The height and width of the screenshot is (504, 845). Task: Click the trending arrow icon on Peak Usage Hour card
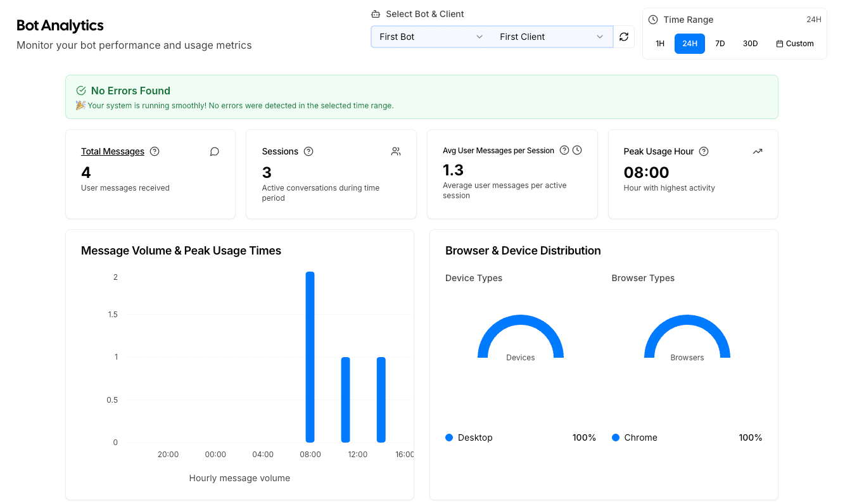pyautogui.click(x=758, y=151)
